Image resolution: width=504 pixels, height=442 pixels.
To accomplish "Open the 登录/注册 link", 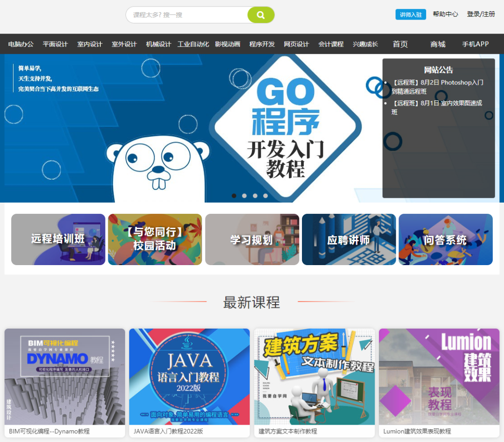I will [x=481, y=14].
